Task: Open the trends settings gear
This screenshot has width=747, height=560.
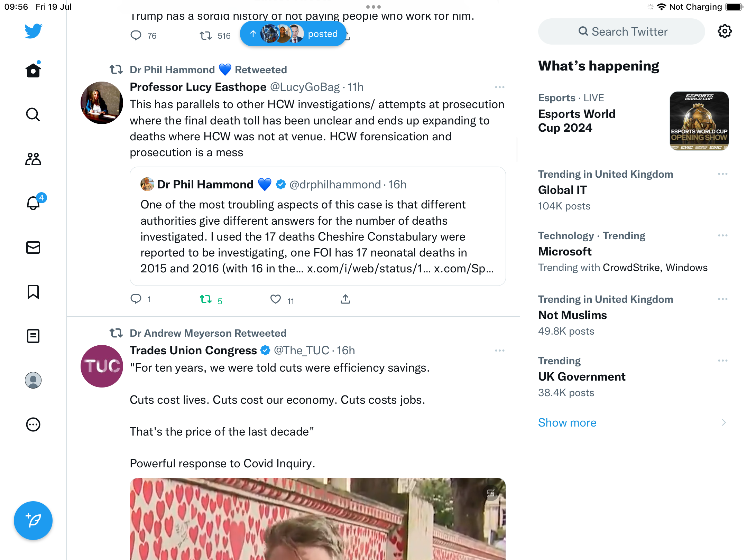Action: [x=725, y=31]
